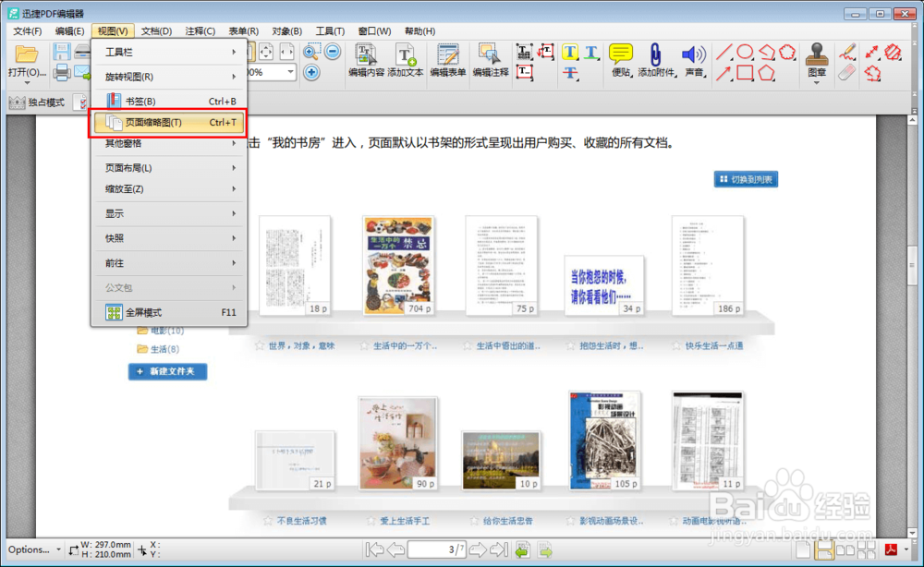924x567 pixels.
Task: Expand the Display (显示) submenu
Action: point(169,213)
